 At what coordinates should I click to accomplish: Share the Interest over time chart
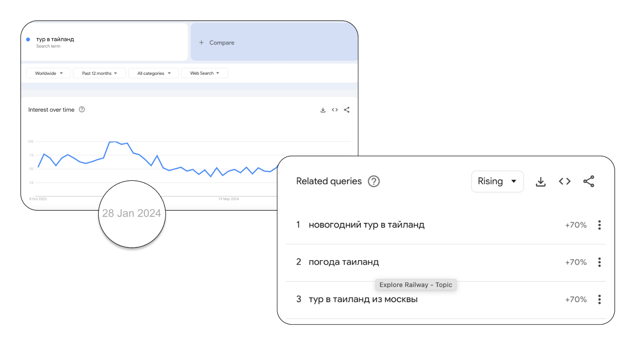click(347, 110)
